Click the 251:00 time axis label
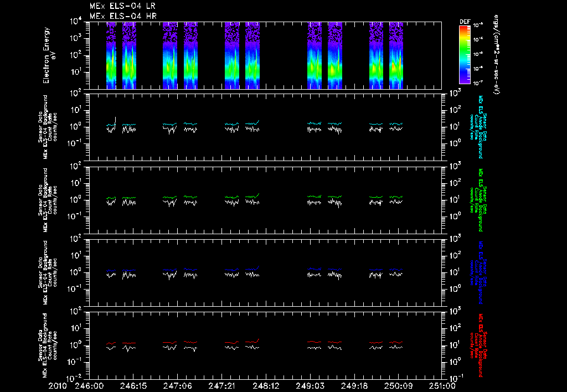This screenshot has height=392, width=567. pos(442,386)
